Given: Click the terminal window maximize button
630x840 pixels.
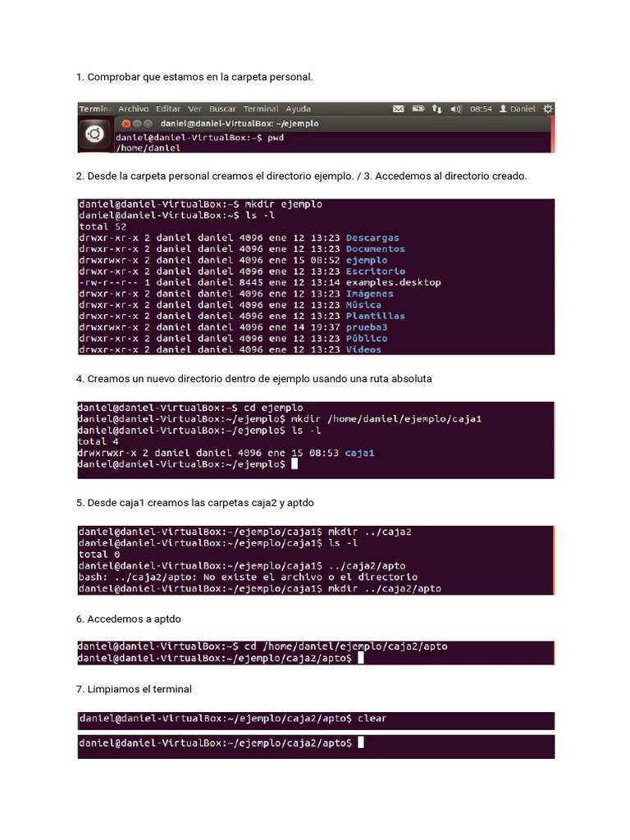Looking at the screenshot, I should (147, 124).
